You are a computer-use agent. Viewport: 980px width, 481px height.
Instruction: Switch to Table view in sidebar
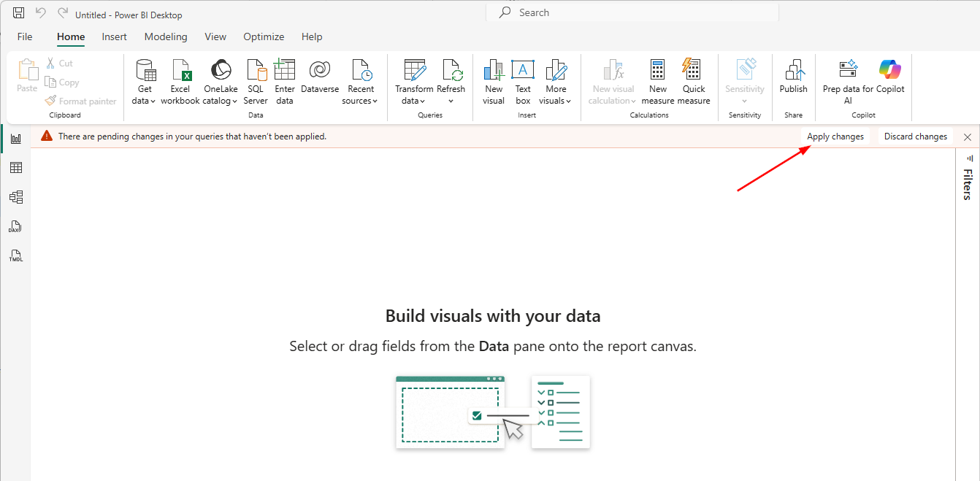(x=15, y=168)
